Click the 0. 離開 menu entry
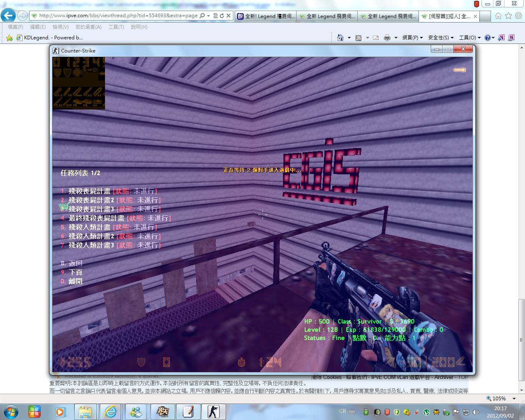The width and height of the screenshot is (525, 420). (x=71, y=281)
